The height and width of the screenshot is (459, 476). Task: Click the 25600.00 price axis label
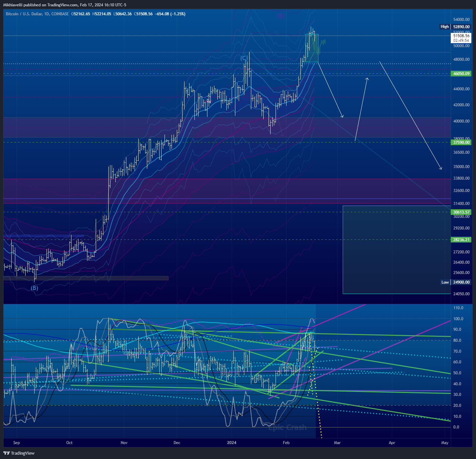pos(461,273)
